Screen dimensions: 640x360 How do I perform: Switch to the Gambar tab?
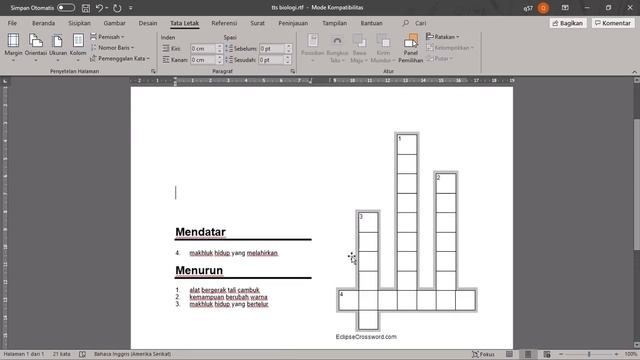(114, 23)
